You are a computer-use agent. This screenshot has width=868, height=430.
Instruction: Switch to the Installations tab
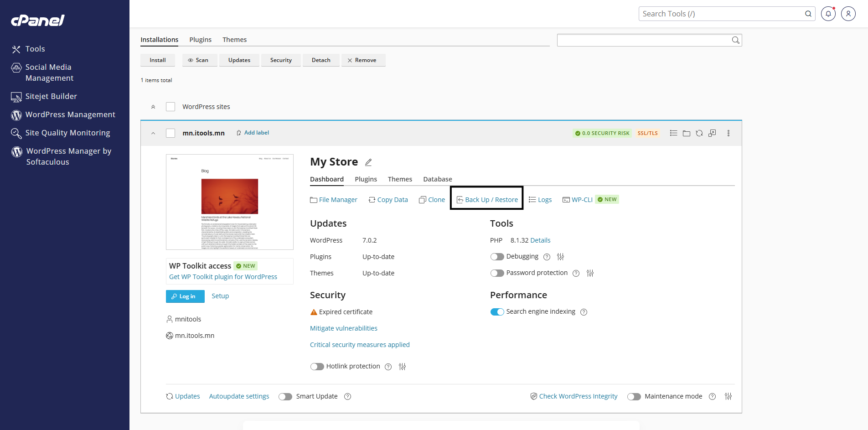[160, 40]
